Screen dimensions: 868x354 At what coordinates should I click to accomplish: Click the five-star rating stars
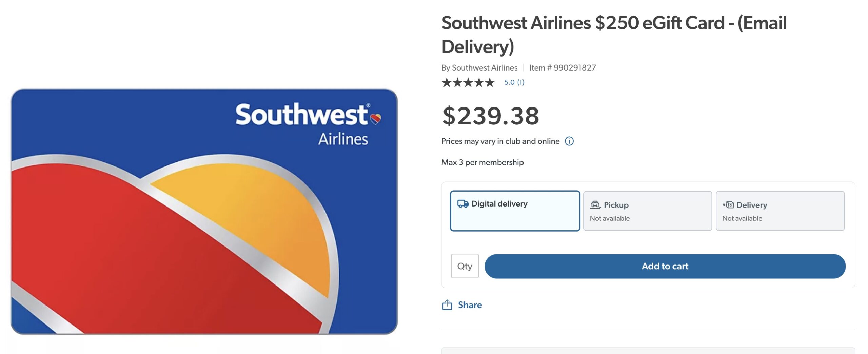click(467, 82)
